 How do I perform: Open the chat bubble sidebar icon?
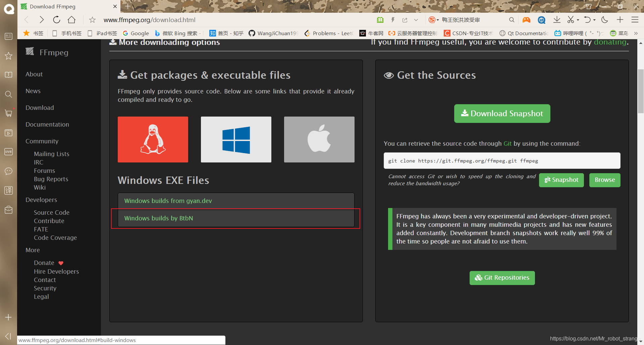(8, 171)
